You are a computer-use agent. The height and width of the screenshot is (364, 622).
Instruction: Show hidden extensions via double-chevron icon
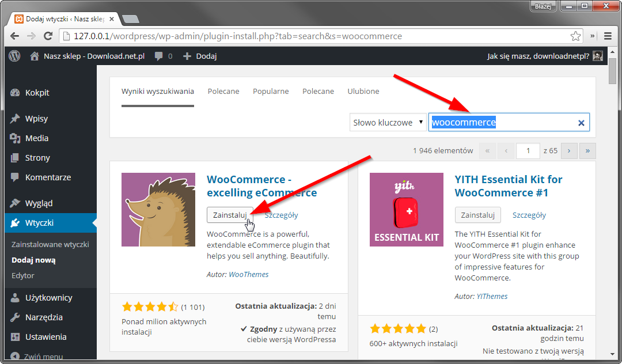pyautogui.click(x=593, y=36)
